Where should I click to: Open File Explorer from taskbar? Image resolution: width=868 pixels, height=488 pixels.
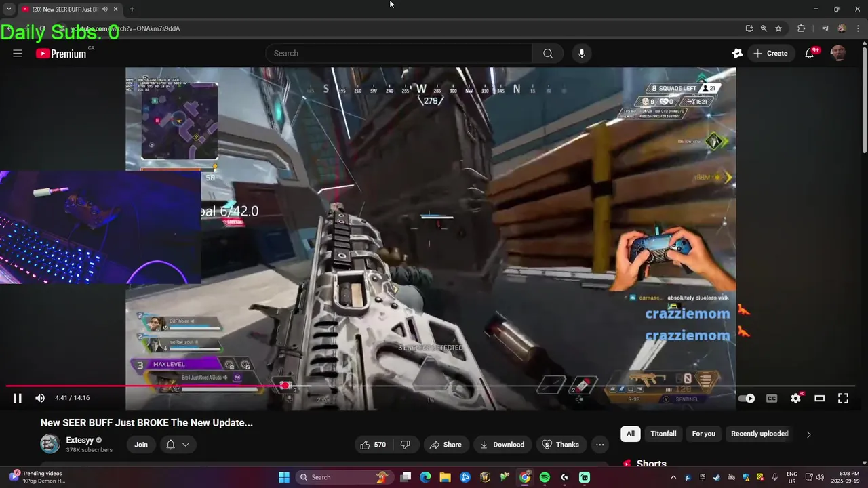(445, 477)
